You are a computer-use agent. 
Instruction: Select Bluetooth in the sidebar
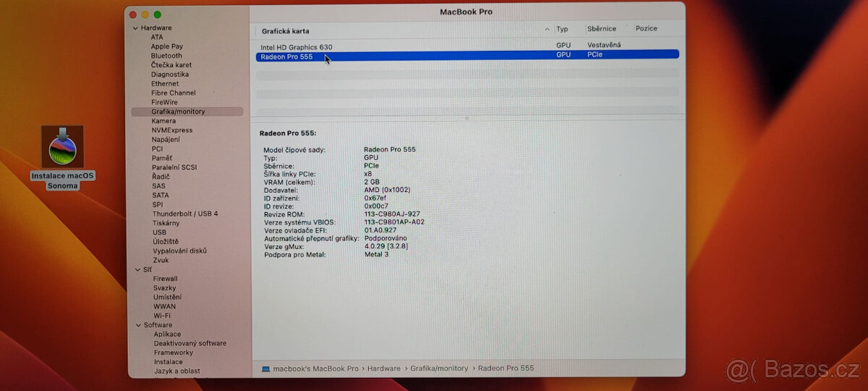click(166, 56)
